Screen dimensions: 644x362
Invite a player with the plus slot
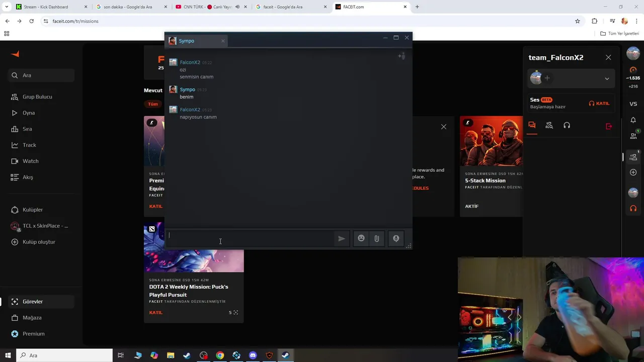(x=547, y=78)
